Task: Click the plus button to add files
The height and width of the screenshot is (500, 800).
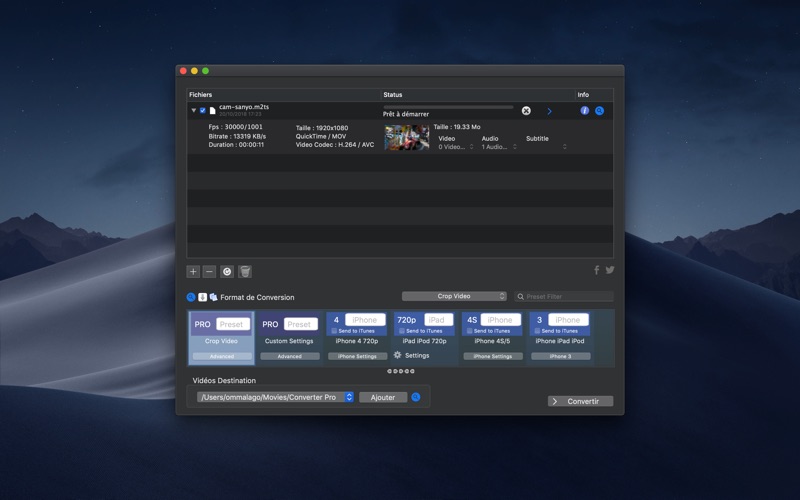Action: (x=193, y=271)
